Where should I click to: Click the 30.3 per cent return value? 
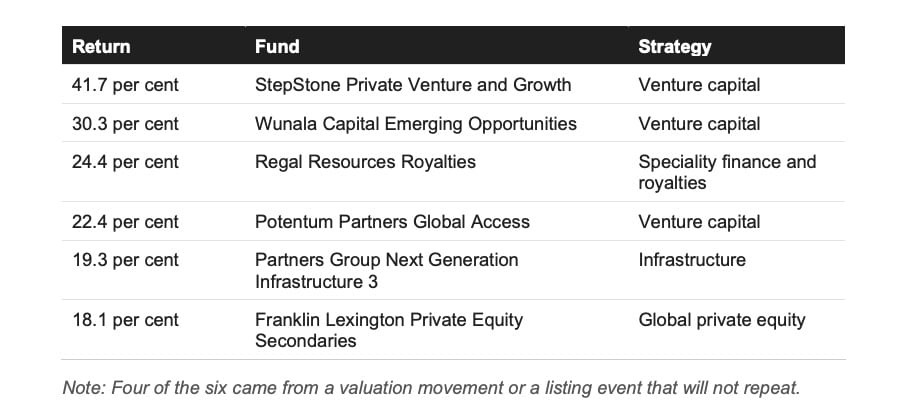126,124
